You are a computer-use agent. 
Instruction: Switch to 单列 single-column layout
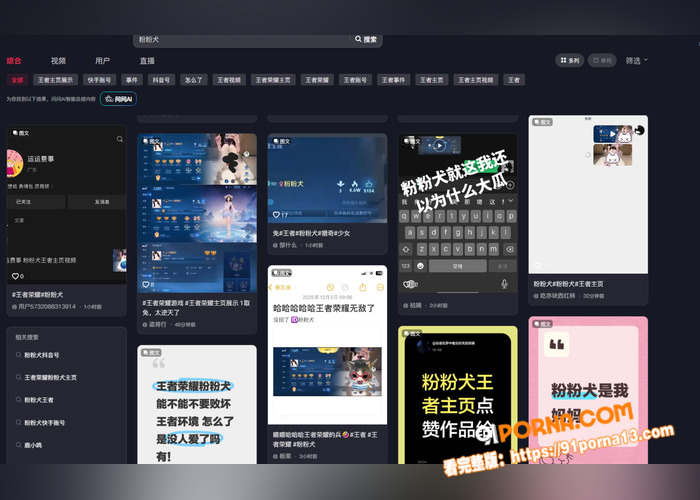click(x=602, y=60)
